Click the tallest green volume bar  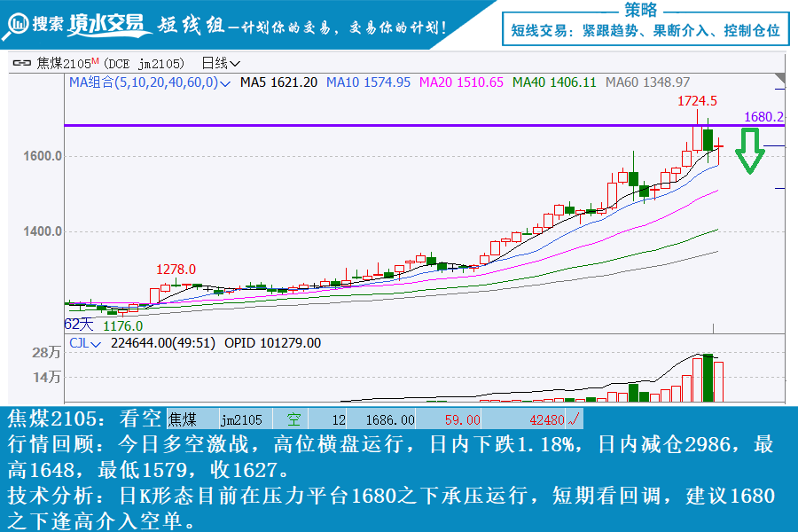pos(708,378)
